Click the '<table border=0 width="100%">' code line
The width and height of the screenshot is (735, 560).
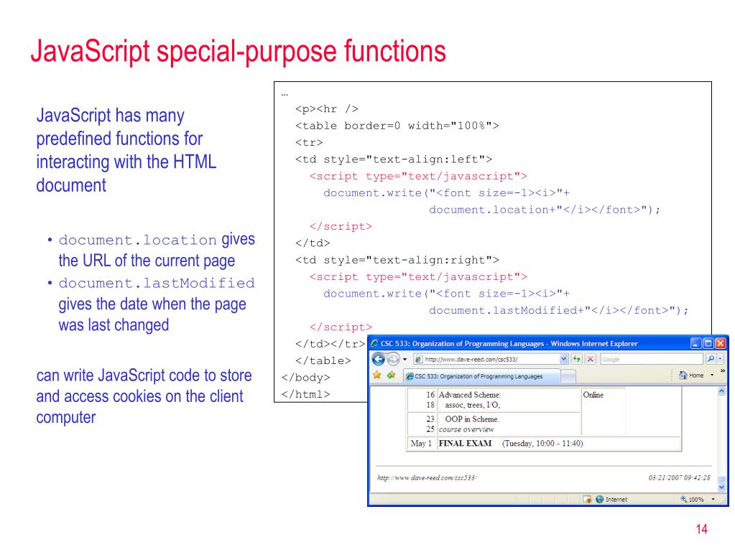(397, 126)
